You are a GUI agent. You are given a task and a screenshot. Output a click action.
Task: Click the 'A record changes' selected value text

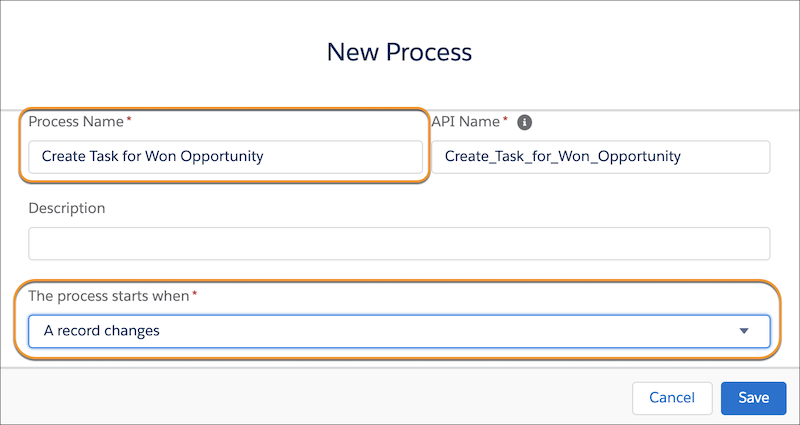pos(102,331)
